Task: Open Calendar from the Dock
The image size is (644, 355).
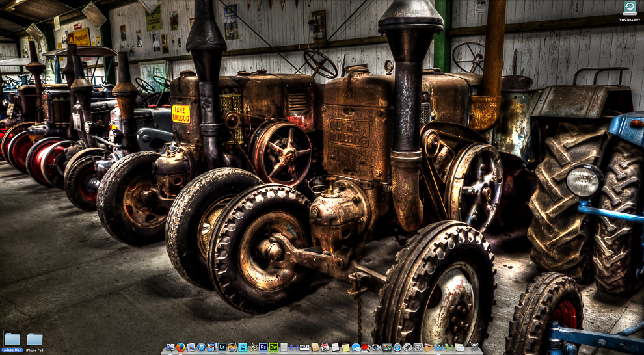Action: 325,347
